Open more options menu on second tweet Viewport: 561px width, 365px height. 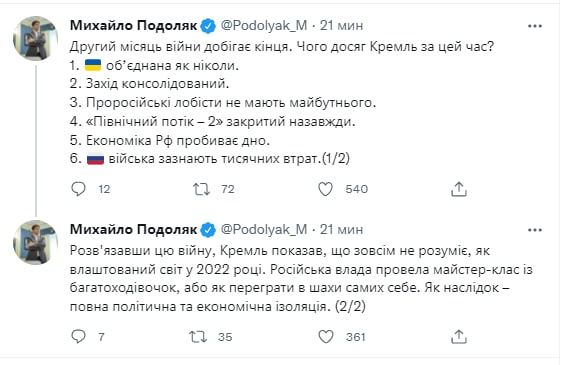click(535, 230)
